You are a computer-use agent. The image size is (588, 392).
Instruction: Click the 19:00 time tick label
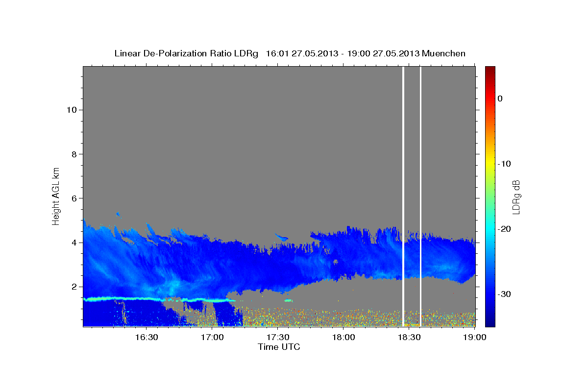pyautogui.click(x=475, y=337)
